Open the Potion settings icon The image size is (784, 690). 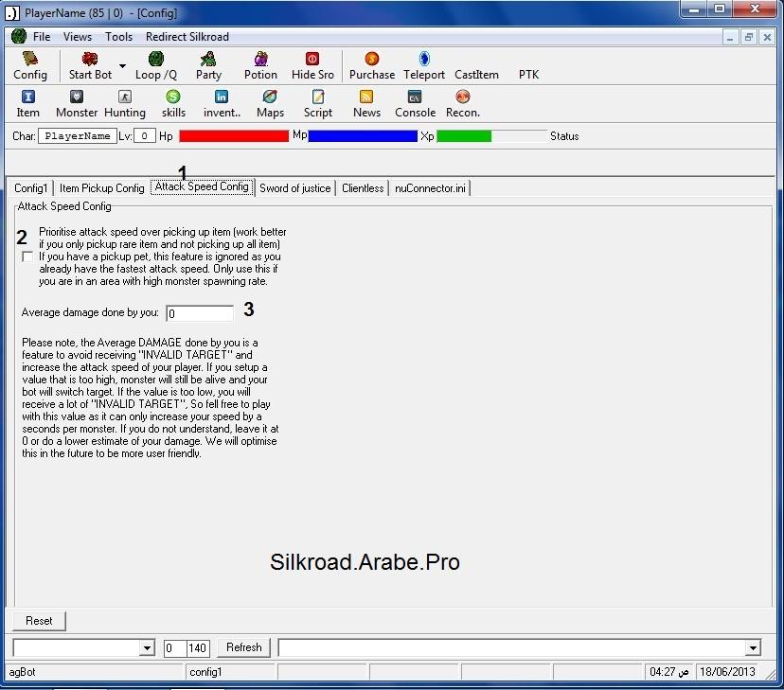pyautogui.click(x=260, y=65)
